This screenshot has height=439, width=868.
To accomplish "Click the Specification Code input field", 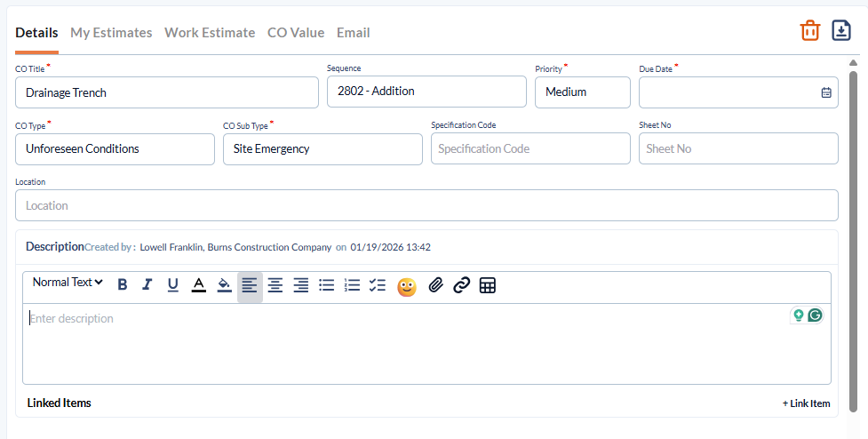I will click(530, 148).
